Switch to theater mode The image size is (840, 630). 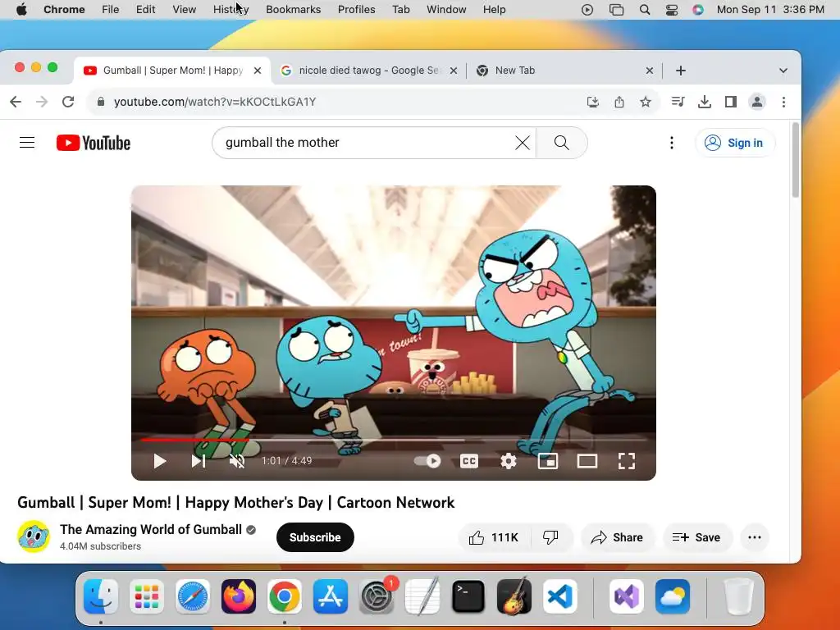click(x=587, y=461)
